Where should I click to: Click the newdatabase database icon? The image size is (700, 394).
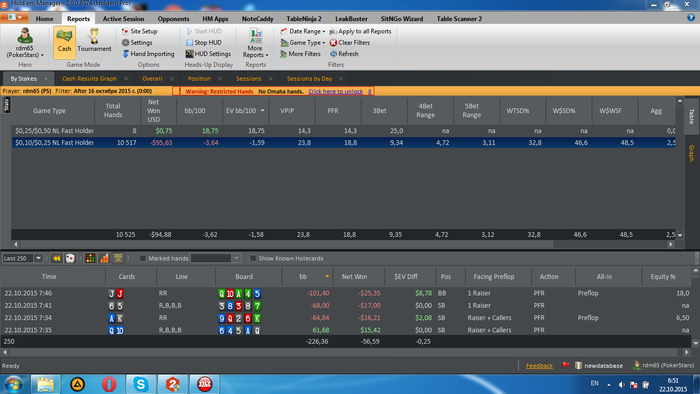coord(579,365)
